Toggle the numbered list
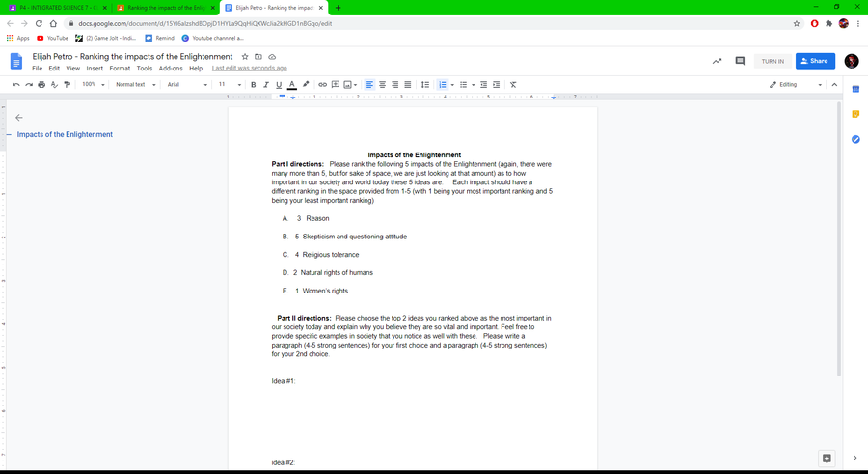The height and width of the screenshot is (474, 868). pos(443,85)
